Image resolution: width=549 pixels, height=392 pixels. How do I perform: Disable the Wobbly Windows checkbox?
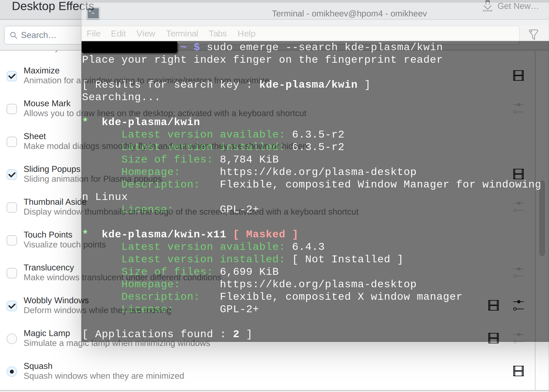(12, 306)
